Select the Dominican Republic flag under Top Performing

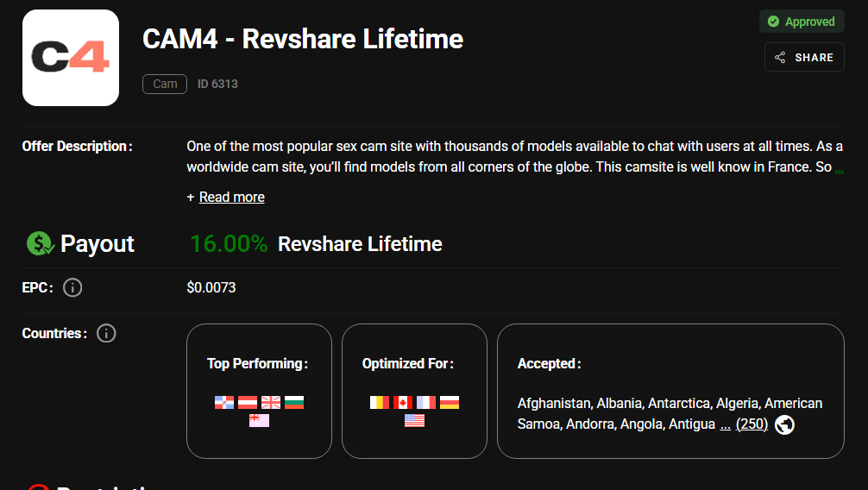tap(224, 403)
